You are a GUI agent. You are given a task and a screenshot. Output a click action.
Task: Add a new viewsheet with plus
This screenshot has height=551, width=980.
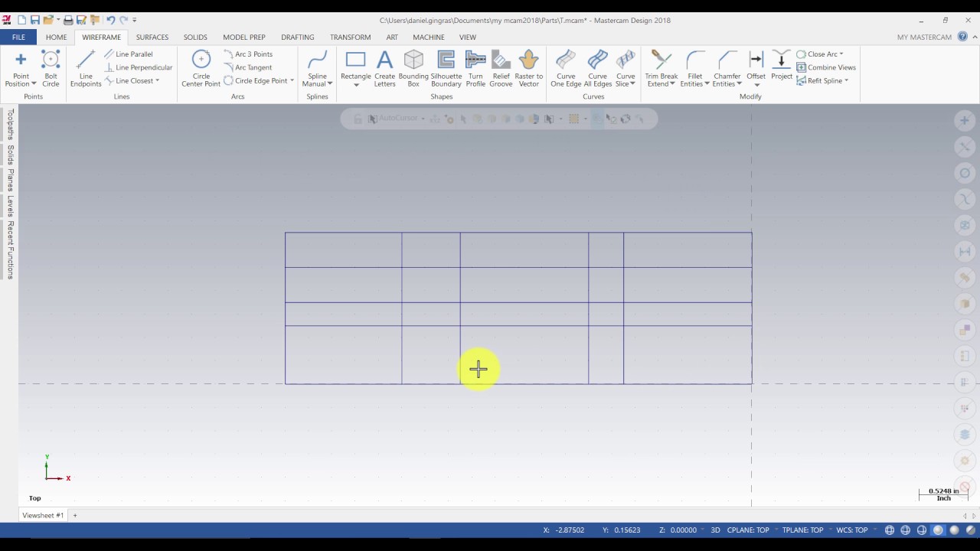pyautogui.click(x=75, y=515)
